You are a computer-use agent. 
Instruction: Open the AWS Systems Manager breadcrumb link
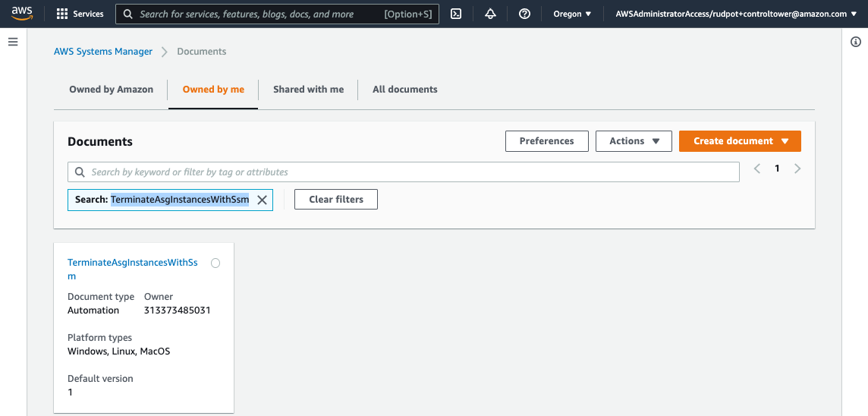tap(103, 52)
